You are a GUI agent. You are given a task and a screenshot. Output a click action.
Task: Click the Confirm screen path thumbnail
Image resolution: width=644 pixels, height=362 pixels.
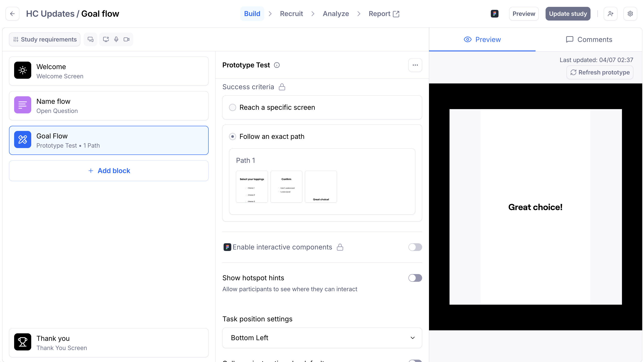tap(286, 187)
